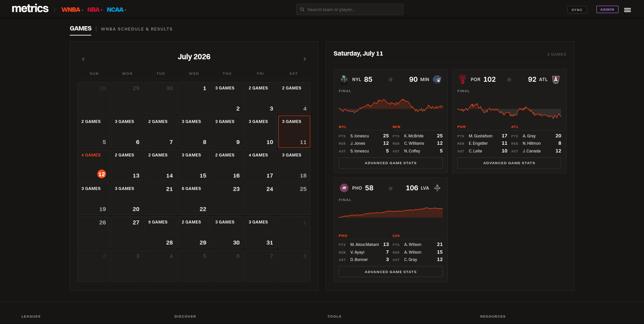Select July 4 on the calendar

[x=294, y=98]
